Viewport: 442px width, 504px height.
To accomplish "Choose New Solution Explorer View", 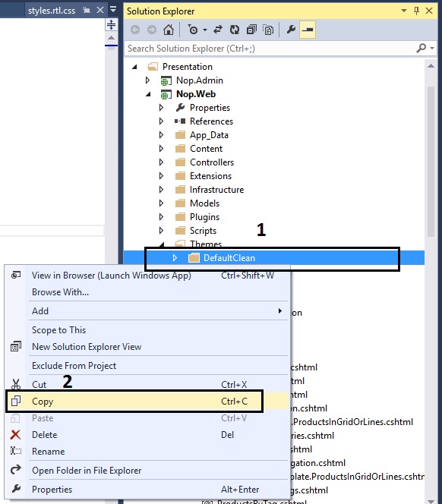I will click(x=147, y=347).
